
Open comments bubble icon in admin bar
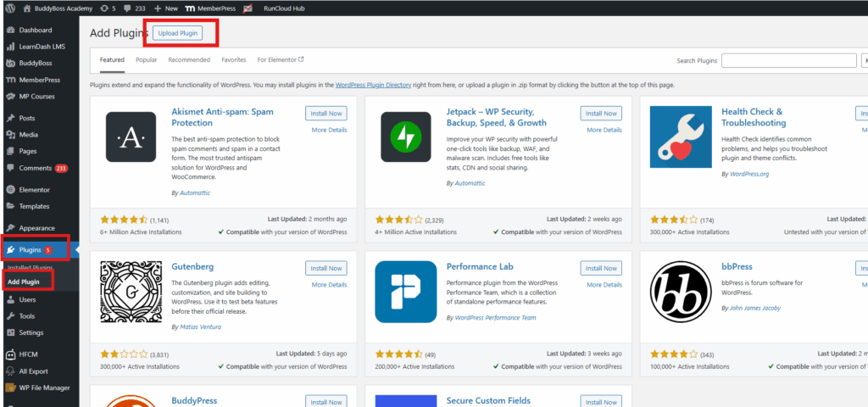pyautogui.click(x=127, y=8)
